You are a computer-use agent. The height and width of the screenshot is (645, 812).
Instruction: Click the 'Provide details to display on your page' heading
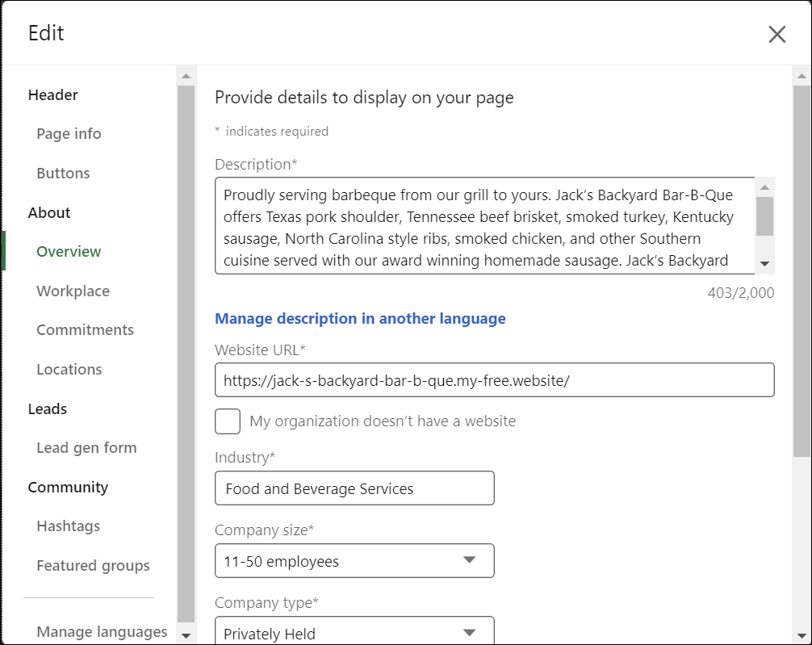pyautogui.click(x=364, y=98)
